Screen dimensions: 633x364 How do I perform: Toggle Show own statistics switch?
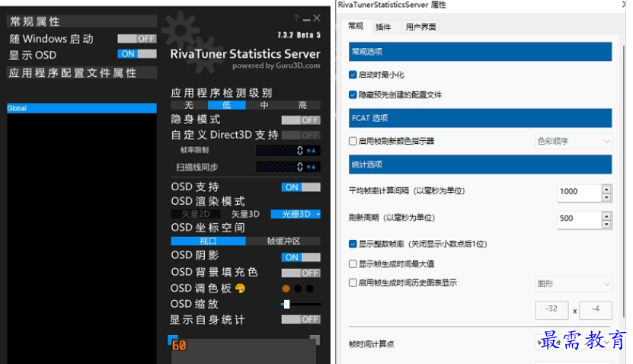(301, 319)
